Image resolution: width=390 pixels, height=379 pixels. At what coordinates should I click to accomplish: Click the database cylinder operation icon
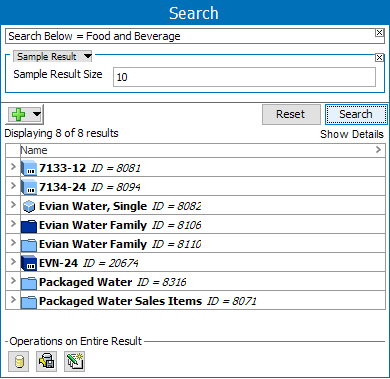point(19,361)
